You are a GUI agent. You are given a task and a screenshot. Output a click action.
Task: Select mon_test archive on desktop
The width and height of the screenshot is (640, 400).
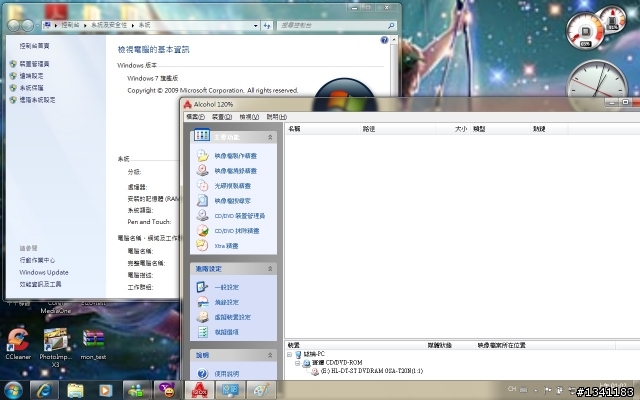pos(93,344)
